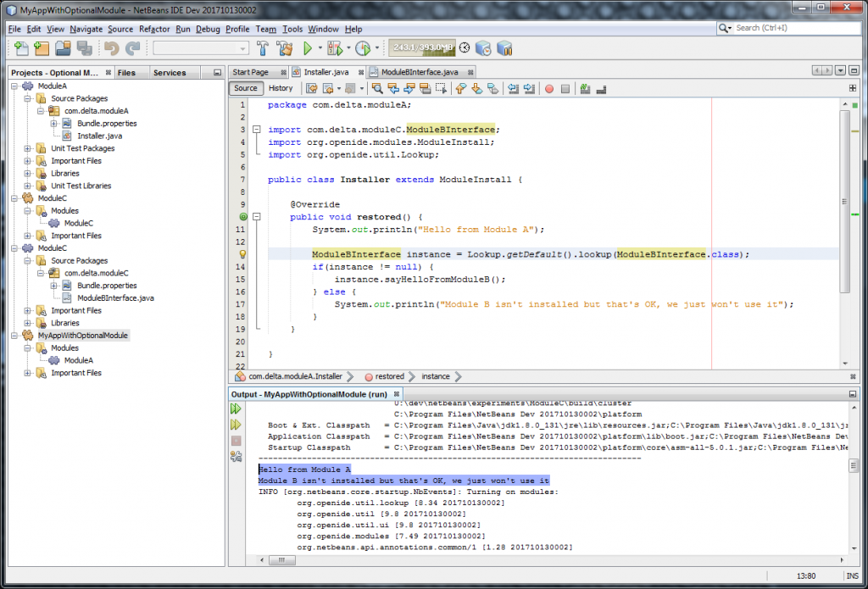Toggle Rectangular Selection icon

(x=441, y=89)
